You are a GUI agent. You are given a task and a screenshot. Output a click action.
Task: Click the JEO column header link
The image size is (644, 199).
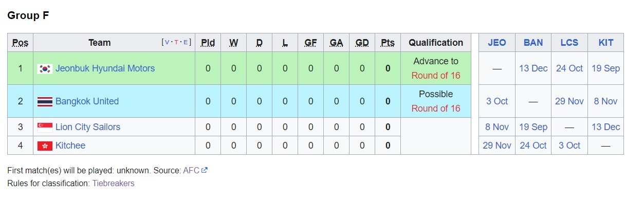[x=496, y=43]
